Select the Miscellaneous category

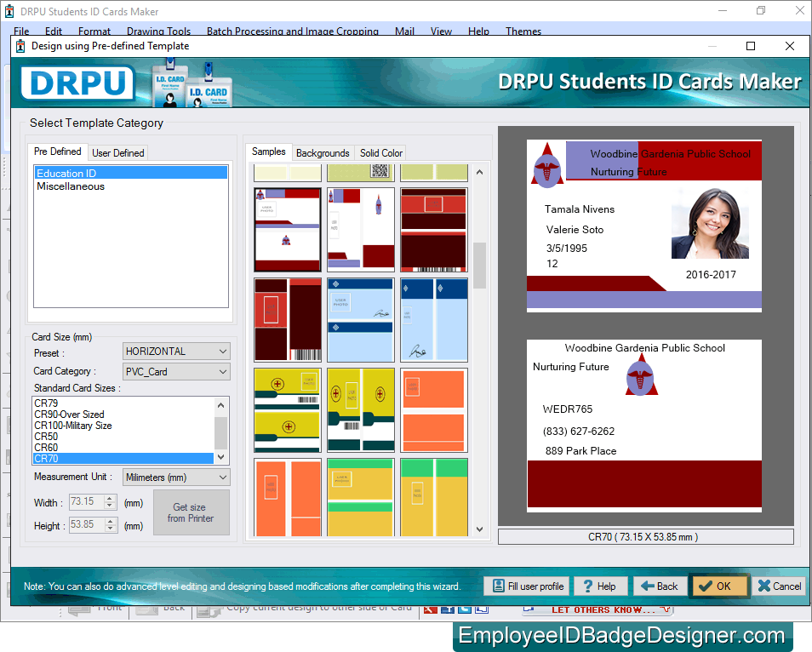tap(131, 186)
